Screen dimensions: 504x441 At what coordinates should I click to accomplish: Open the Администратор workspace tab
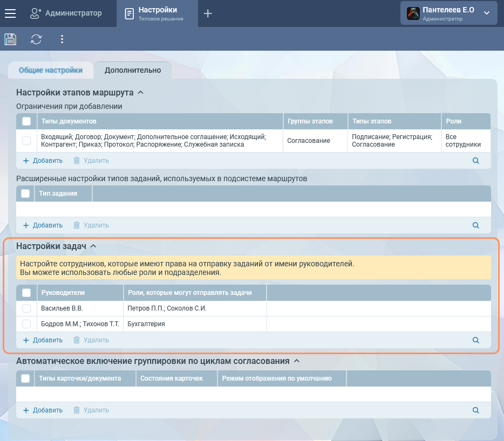click(66, 13)
